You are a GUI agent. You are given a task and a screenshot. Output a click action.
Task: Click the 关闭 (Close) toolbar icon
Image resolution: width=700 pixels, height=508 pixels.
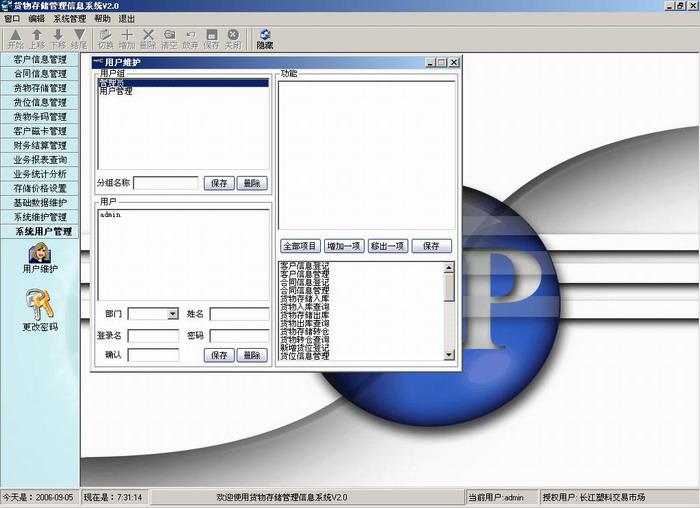[233, 38]
